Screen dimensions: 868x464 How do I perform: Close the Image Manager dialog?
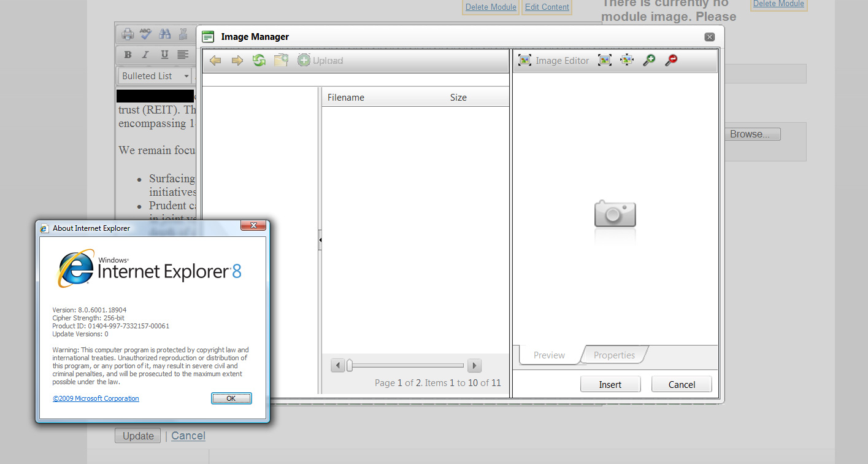click(710, 37)
